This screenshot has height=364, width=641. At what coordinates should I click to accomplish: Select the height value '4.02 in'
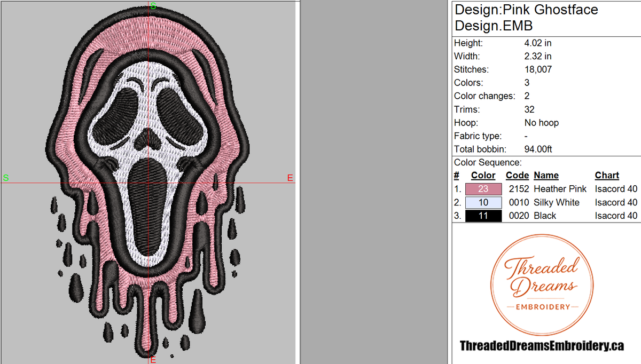[538, 43]
